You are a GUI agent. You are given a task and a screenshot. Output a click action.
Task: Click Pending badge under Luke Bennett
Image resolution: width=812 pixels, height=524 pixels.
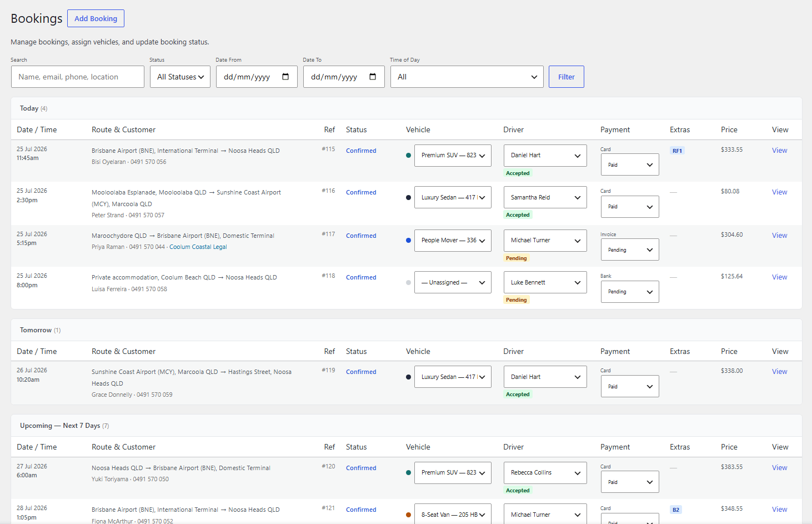[517, 300]
